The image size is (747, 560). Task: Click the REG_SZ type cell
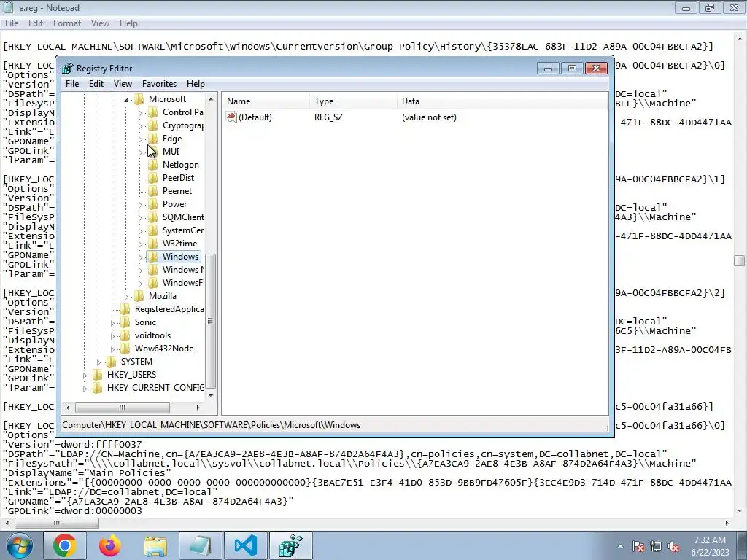[328, 117]
